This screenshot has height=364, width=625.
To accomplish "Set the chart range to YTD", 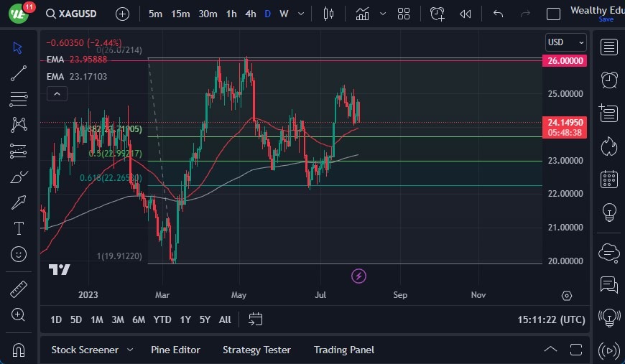I will pyautogui.click(x=162, y=319).
